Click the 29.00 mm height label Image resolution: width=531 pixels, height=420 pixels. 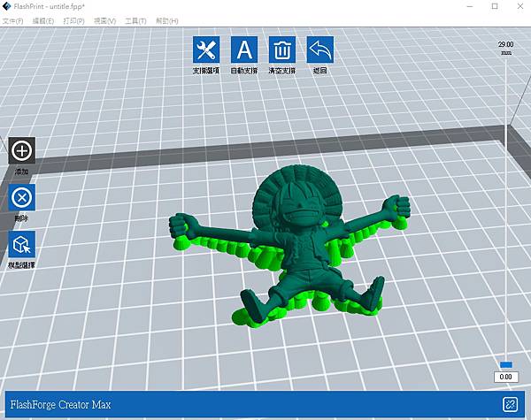pos(506,48)
